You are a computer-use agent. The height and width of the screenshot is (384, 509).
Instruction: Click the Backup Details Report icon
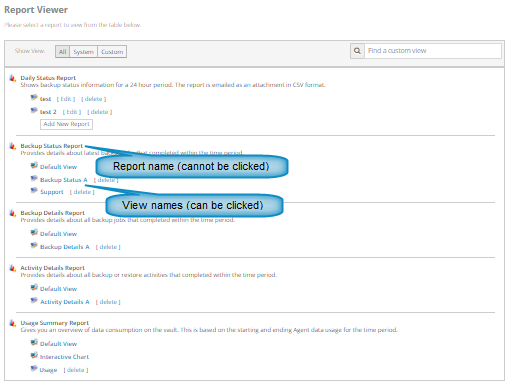(13, 213)
